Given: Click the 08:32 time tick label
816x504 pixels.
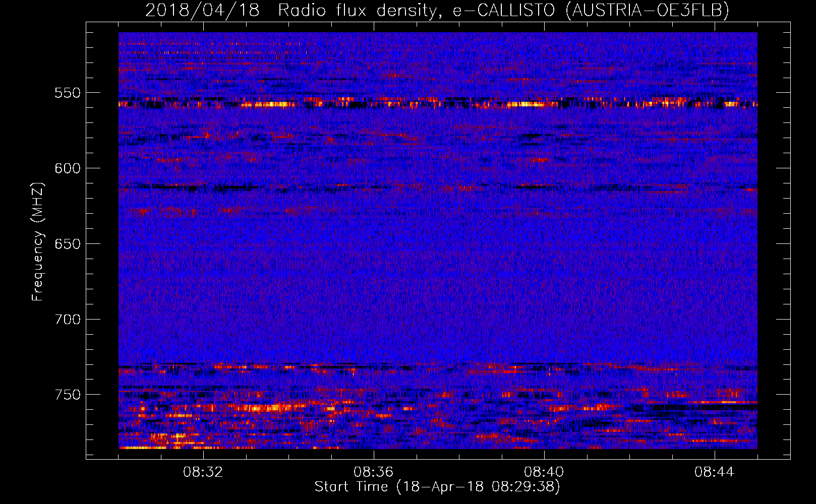Looking at the screenshot, I should (x=203, y=472).
